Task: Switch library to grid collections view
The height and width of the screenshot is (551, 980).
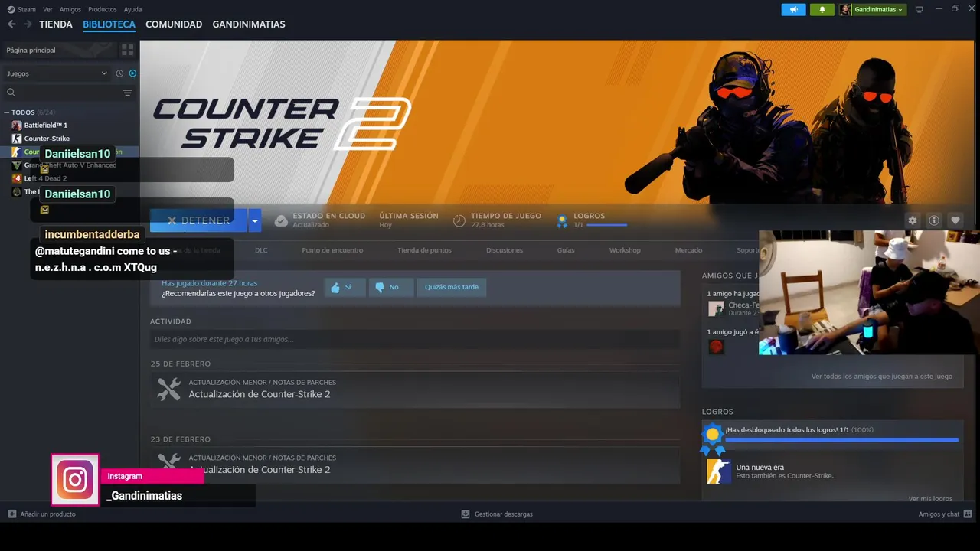Action: click(127, 50)
